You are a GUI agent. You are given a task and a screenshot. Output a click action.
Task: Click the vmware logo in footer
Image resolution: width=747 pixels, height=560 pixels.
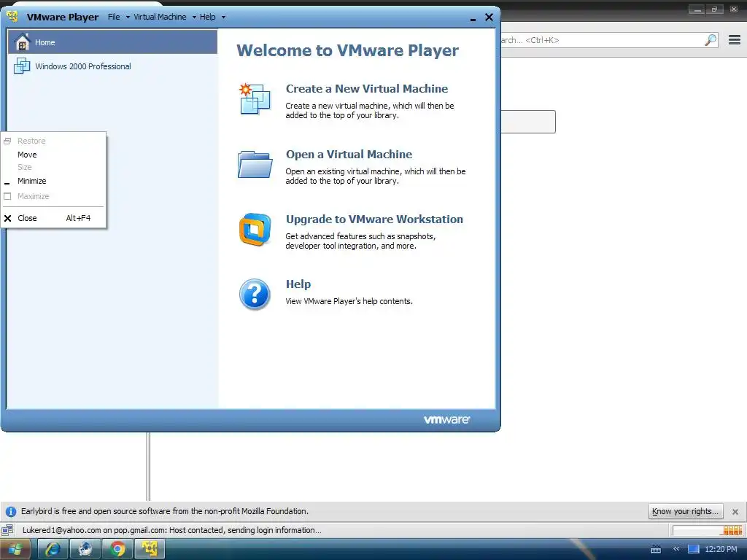[x=446, y=419]
